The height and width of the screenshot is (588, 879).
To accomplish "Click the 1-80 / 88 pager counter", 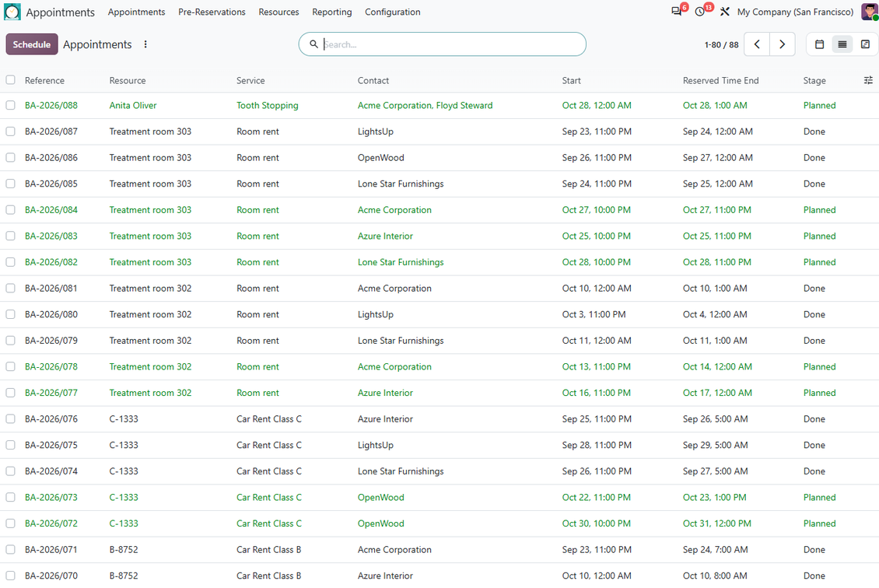I will pyautogui.click(x=721, y=45).
